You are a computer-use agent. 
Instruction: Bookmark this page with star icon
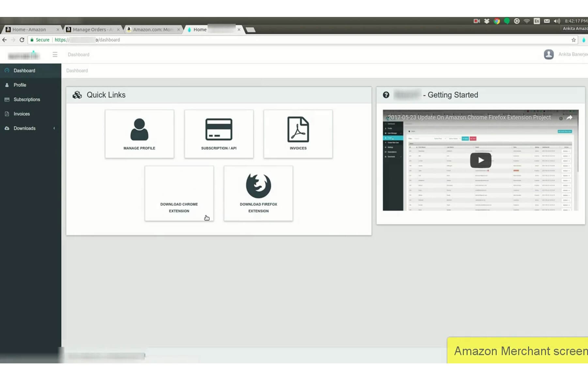574,40
